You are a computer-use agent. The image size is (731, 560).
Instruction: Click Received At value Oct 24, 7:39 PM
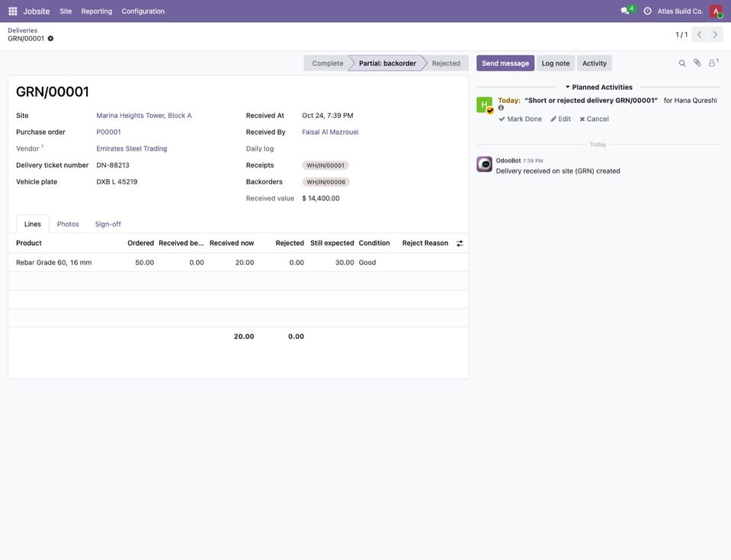pyautogui.click(x=328, y=116)
